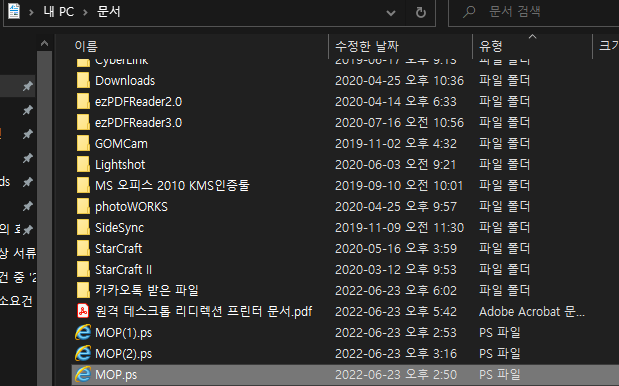Click the MS 오피스 2010 KMS인증툴 folder icon
This screenshot has height=386, width=619.
point(83,185)
